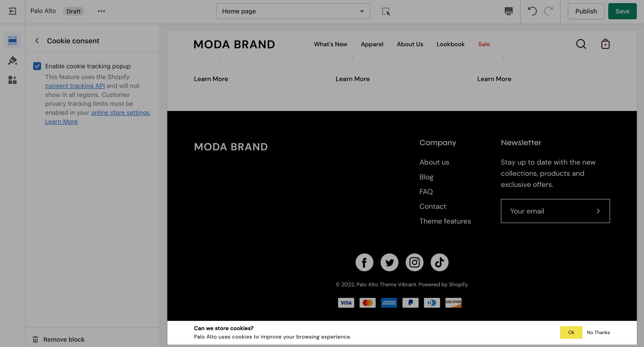Open the three-dots theme actions menu
The image size is (644, 347).
point(101,11)
